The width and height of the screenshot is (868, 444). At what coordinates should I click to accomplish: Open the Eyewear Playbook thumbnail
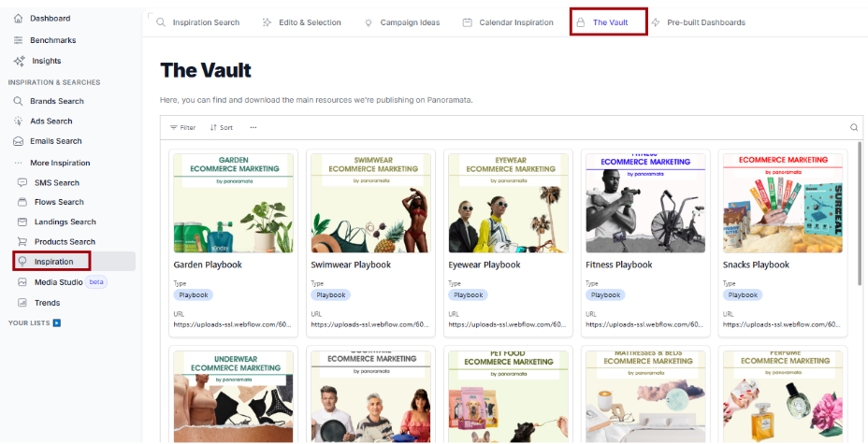[508, 203]
